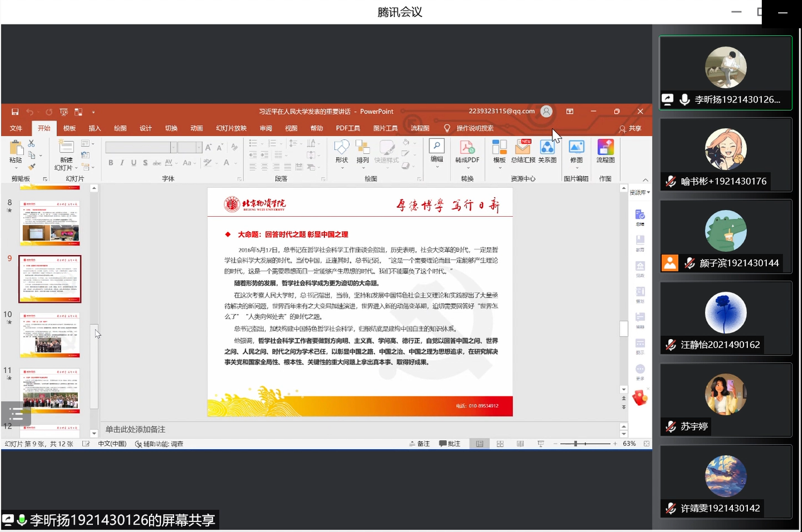Toggle bold formatting button
802x532 pixels.
point(111,163)
